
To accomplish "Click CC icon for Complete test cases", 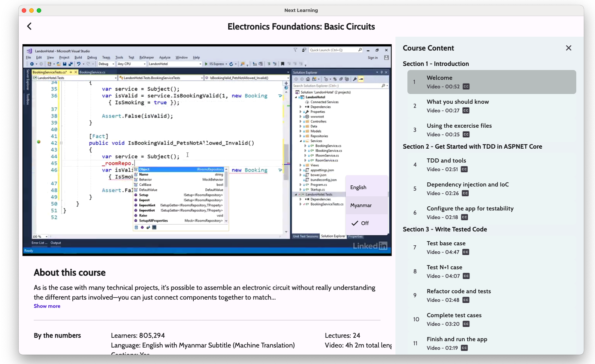I will pos(466,324).
